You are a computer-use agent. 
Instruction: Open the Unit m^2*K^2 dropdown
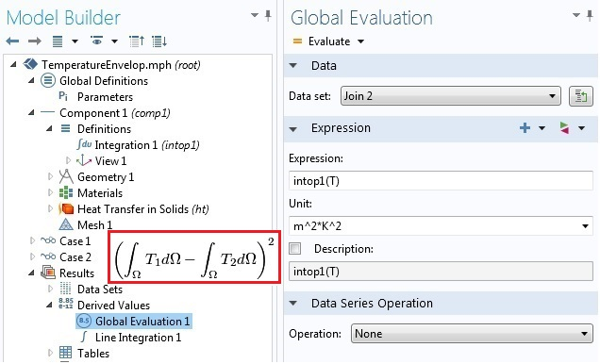click(x=441, y=226)
